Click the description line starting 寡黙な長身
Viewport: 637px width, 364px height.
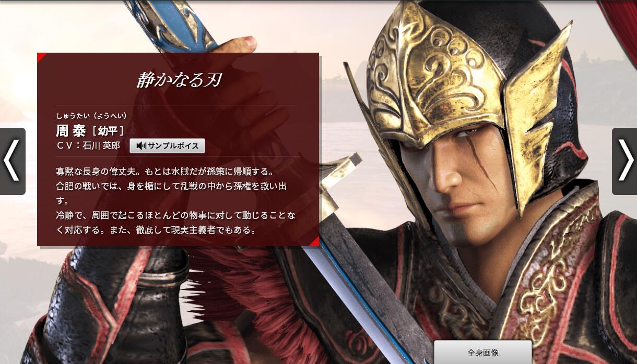tap(165, 171)
